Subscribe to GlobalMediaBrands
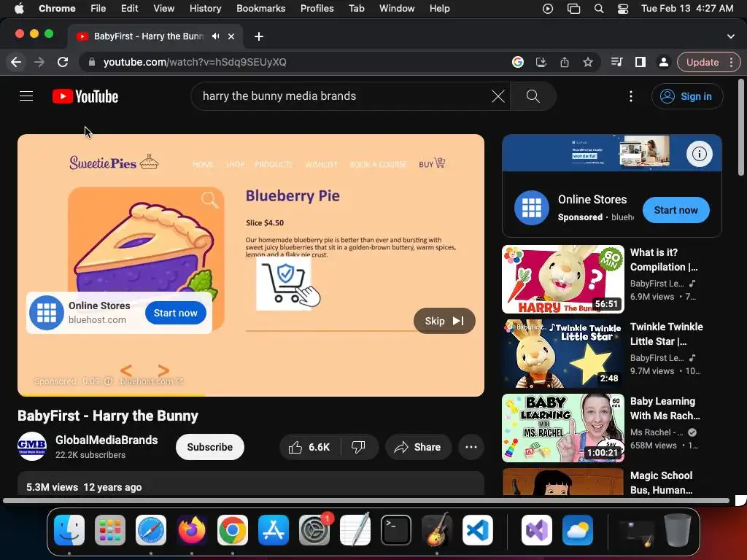Image resolution: width=747 pixels, height=560 pixels. [x=209, y=447]
